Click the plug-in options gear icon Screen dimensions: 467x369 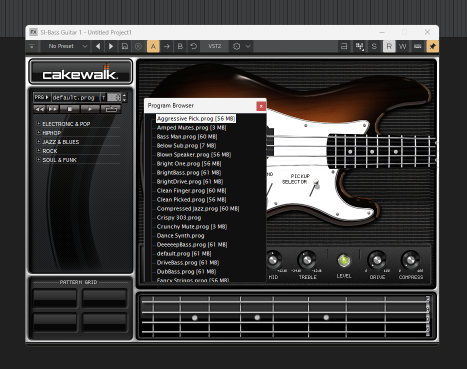click(x=237, y=46)
